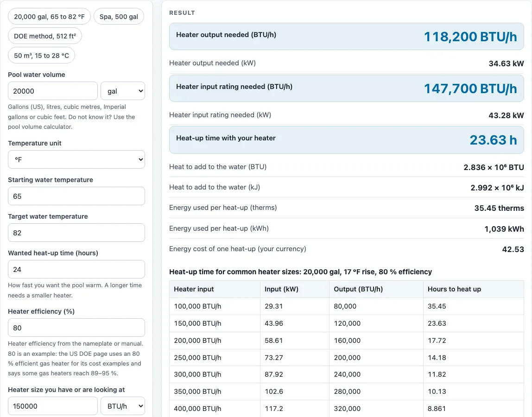The width and height of the screenshot is (532, 417).
Task: Click the 350,000 BTU/h table row label
Action: coord(197,391)
